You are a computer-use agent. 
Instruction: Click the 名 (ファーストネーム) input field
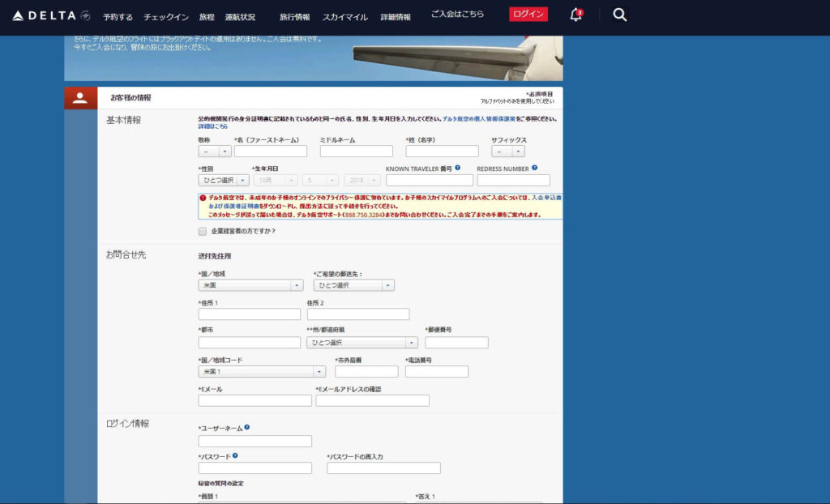point(271,152)
